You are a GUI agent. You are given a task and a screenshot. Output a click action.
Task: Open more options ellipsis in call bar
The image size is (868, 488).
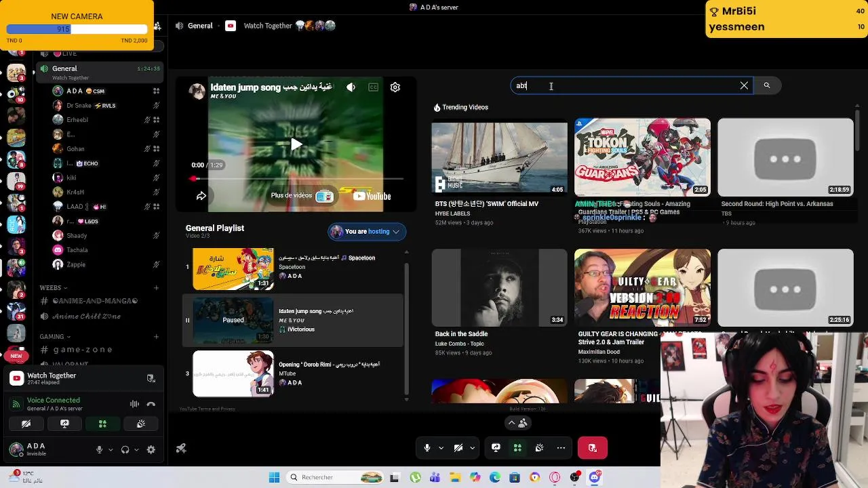coord(561,448)
